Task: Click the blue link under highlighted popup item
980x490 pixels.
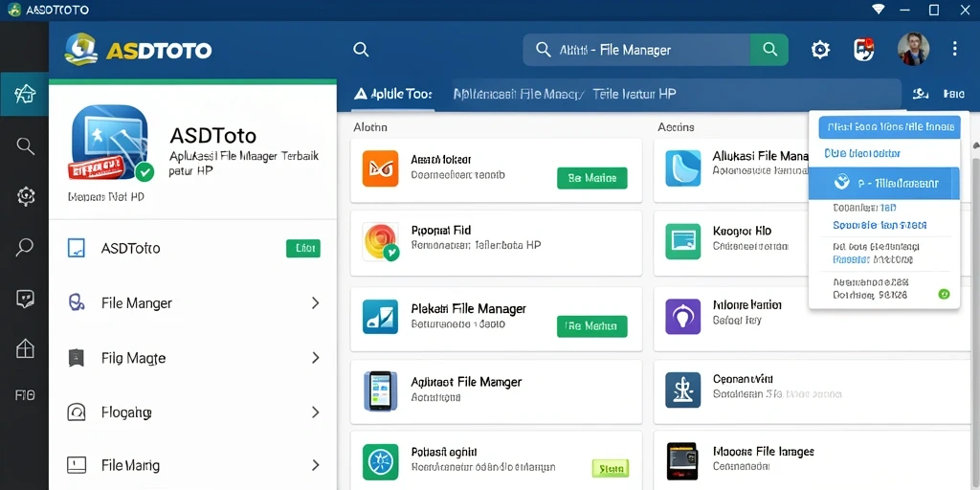Action: pyautogui.click(x=880, y=225)
